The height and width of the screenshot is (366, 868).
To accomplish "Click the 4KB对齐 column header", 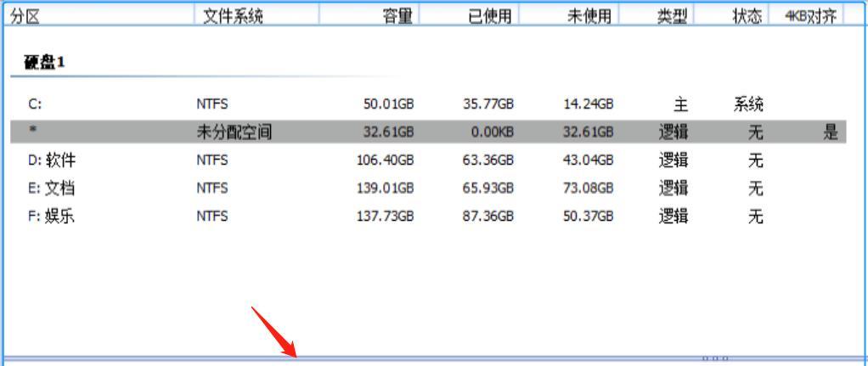I will pyautogui.click(x=806, y=16).
